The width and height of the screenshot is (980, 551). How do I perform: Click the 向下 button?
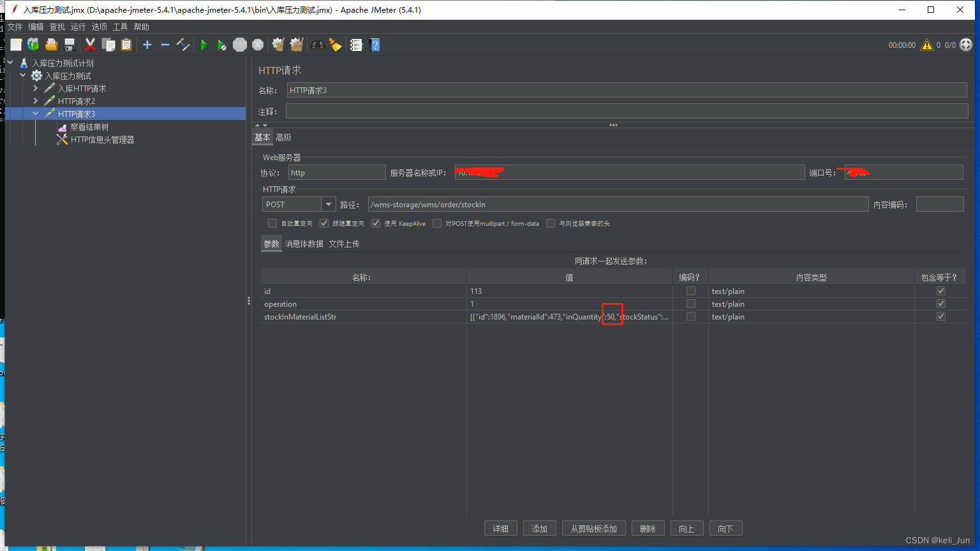[x=725, y=528]
